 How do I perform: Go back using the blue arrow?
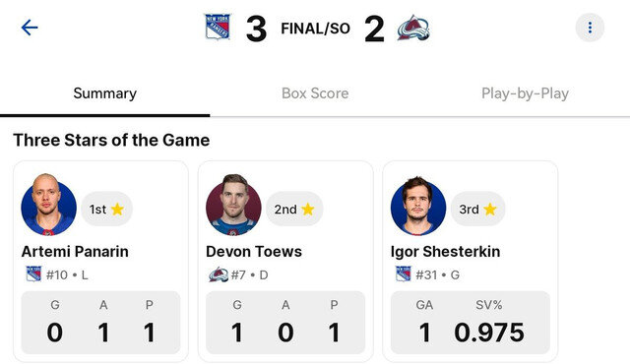pyautogui.click(x=30, y=28)
